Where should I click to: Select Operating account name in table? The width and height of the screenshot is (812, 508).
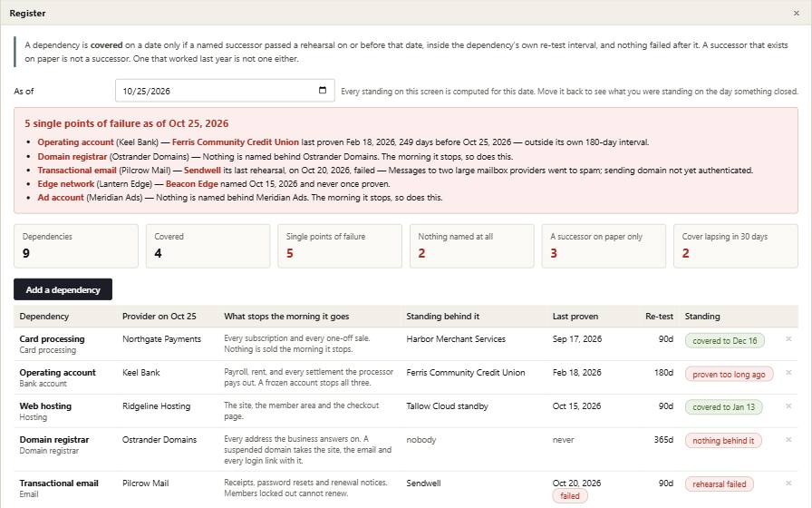tap(57, 373)
